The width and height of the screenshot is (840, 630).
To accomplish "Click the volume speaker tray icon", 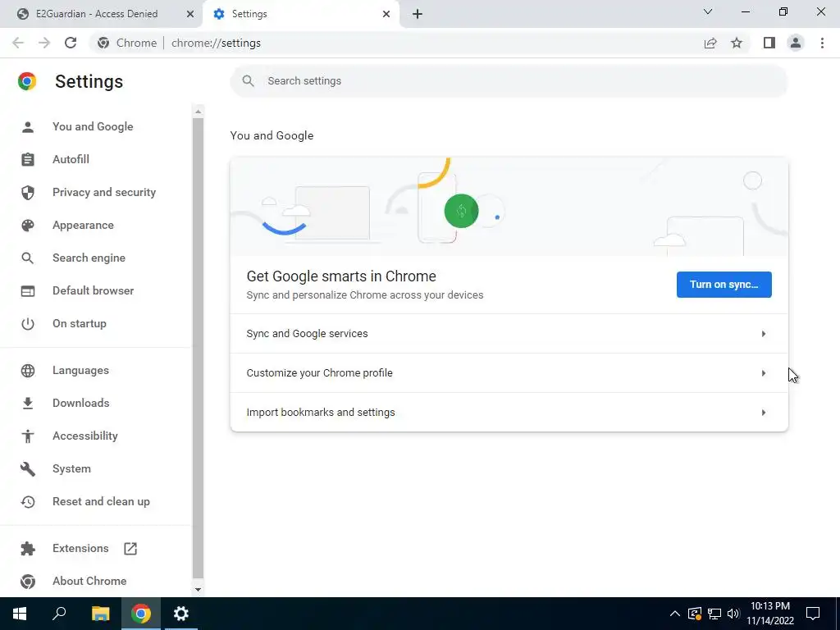I will [x=733, y=614].
